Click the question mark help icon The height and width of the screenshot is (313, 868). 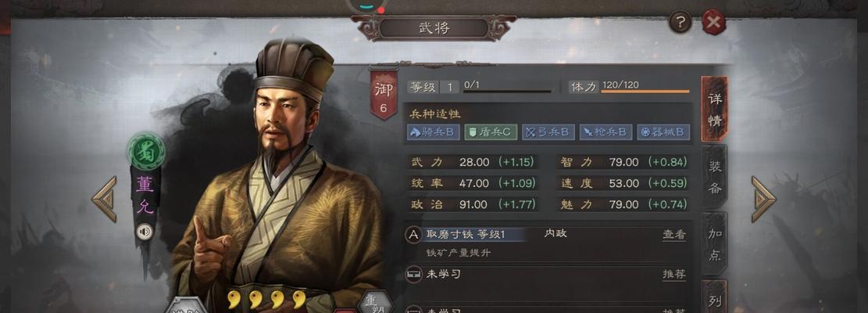pos(680,22)
